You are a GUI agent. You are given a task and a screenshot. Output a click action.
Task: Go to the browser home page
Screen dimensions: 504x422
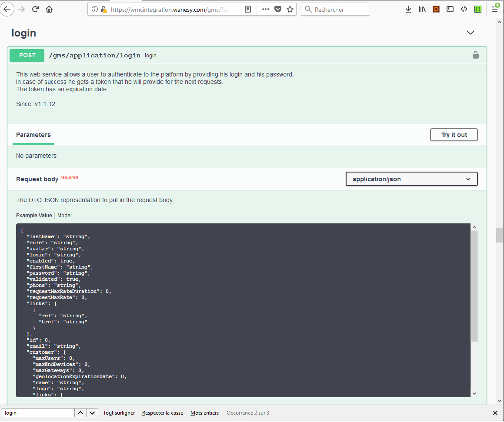coord(49,9)
